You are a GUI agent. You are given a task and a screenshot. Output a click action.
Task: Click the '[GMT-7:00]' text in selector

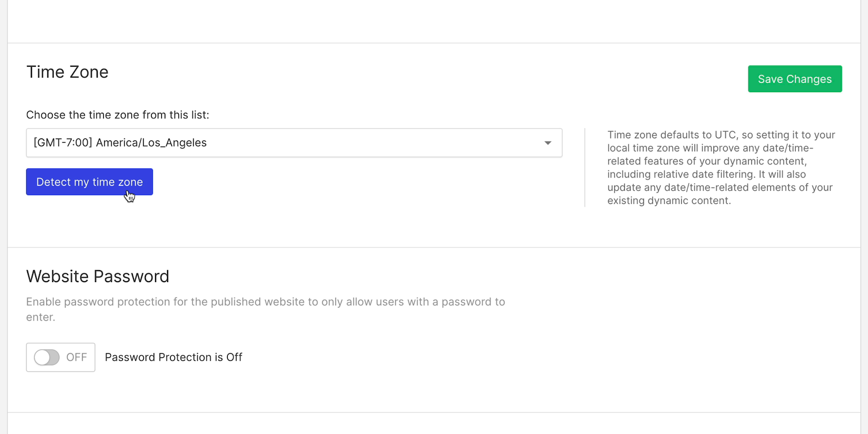point(63,143)
